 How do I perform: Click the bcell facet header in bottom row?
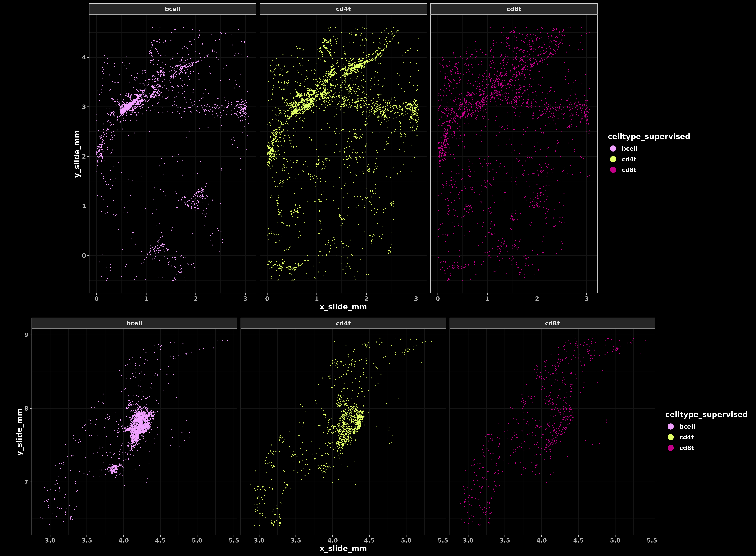pyautogui.click(x=134, y=323)
